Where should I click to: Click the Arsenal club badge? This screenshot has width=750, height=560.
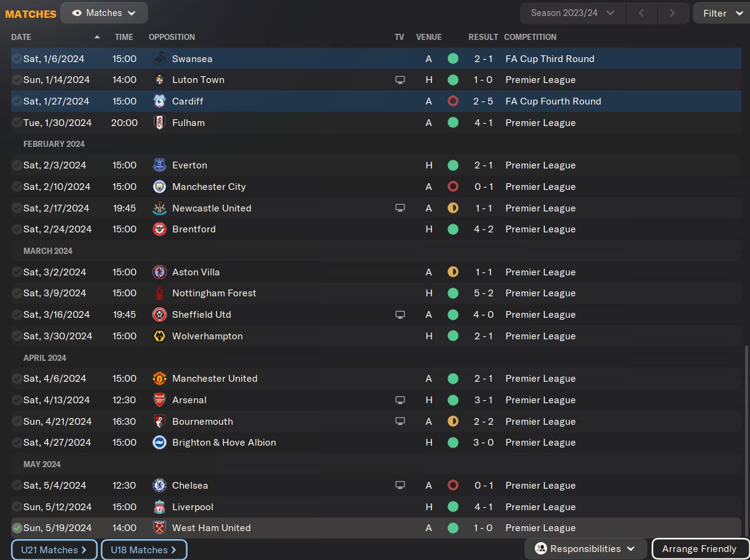click(x=159, y=400)
